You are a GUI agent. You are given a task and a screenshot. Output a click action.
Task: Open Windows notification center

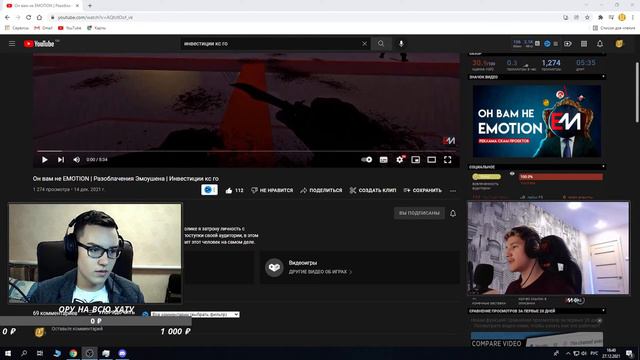point(629,353)
